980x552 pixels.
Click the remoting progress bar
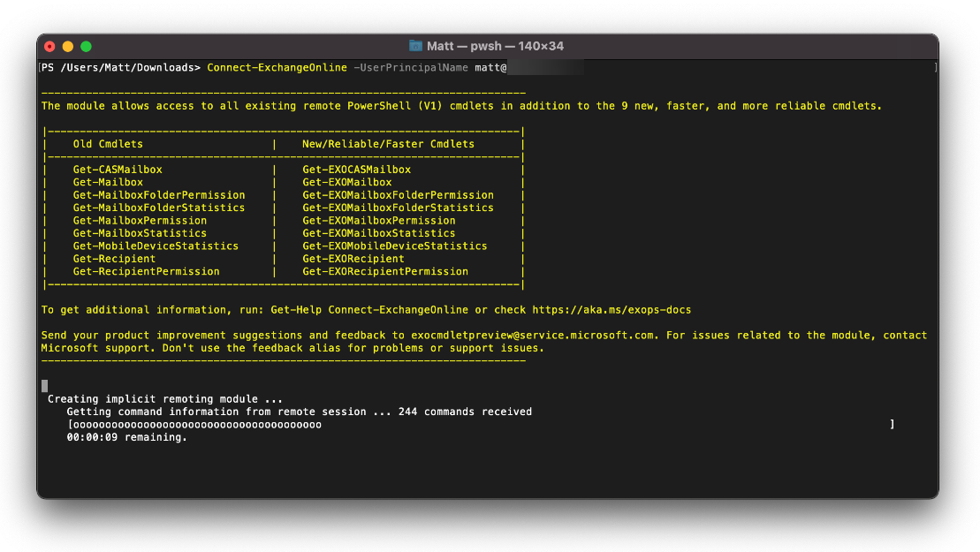pos(482,425)
